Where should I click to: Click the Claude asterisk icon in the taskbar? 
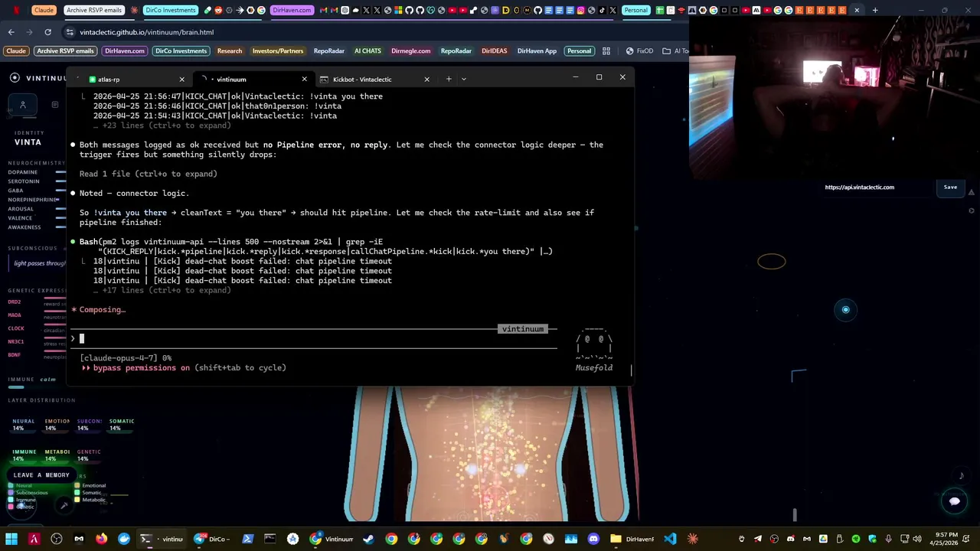[x=693, y=539]
